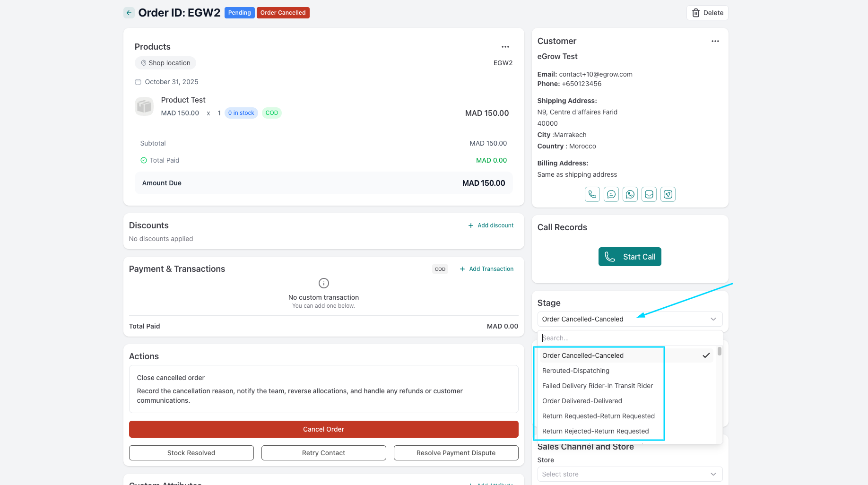Click the email inbox contact icon
868x485 pixels.
pos(649,194)
